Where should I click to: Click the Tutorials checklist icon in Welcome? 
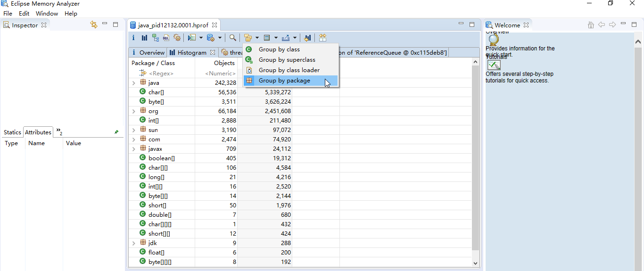[x=494, y=65]
